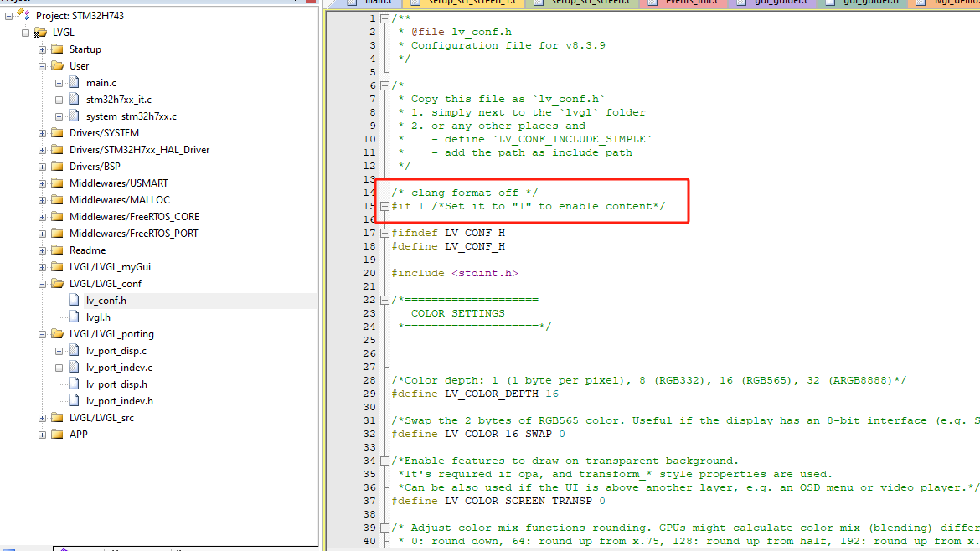
Task: Click the lvgl.h file icon
Action: 75,317
